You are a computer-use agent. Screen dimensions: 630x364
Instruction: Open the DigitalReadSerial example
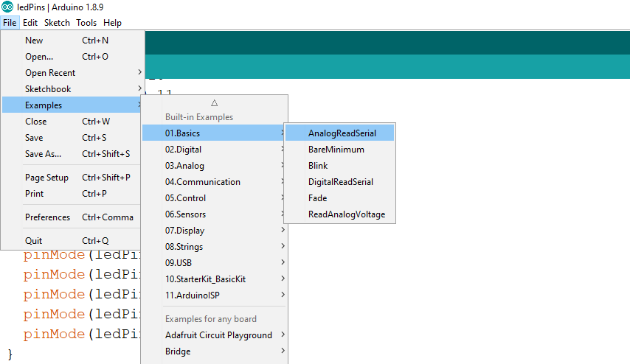340,182
